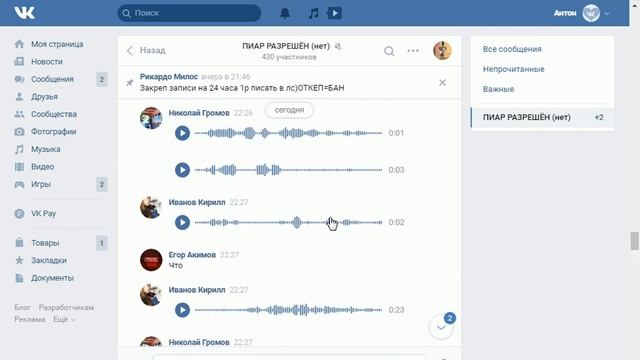Open the music note player in header
Screen dimensions: 640x360
click(x=313, y=13)
